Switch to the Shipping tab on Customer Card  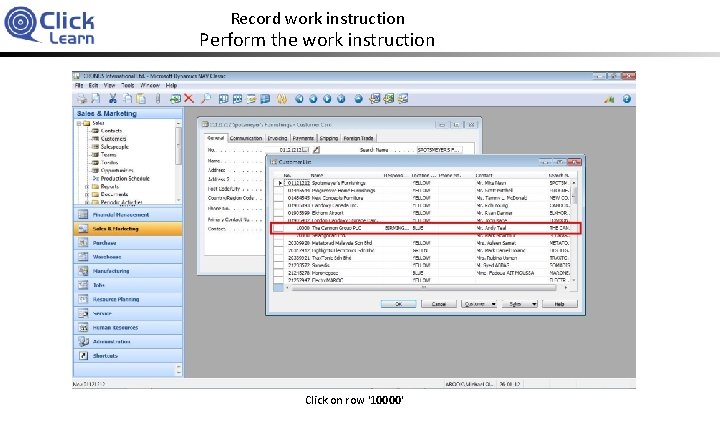tap(329, 138)
